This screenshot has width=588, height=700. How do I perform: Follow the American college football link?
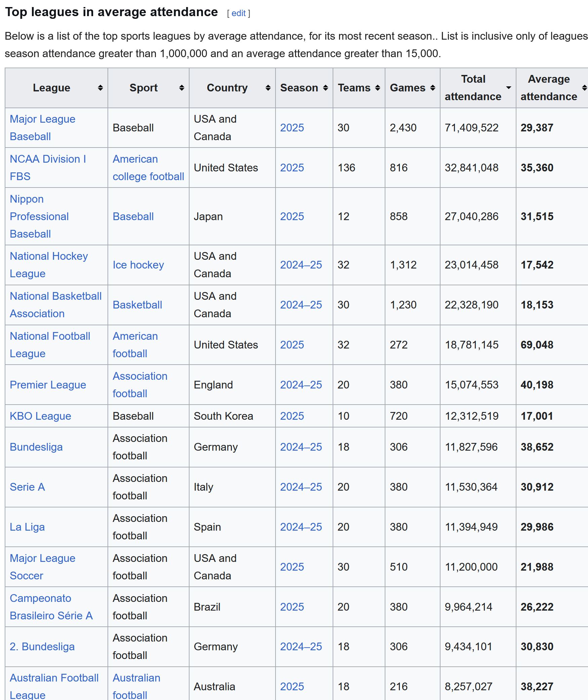[x=148, y=168]
